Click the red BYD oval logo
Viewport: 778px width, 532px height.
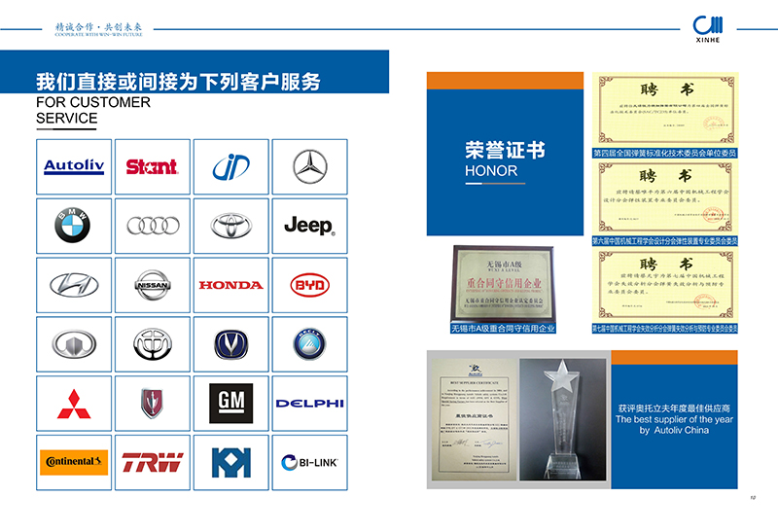pos(309,285)
